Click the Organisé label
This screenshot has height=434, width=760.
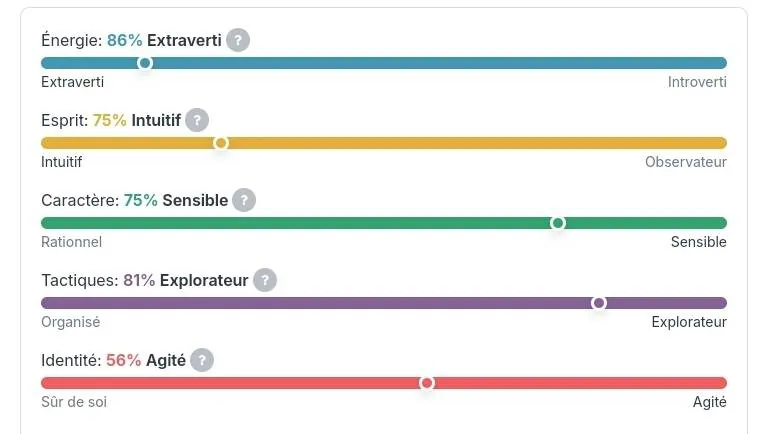pyautogui.click(x=71, y=322)
